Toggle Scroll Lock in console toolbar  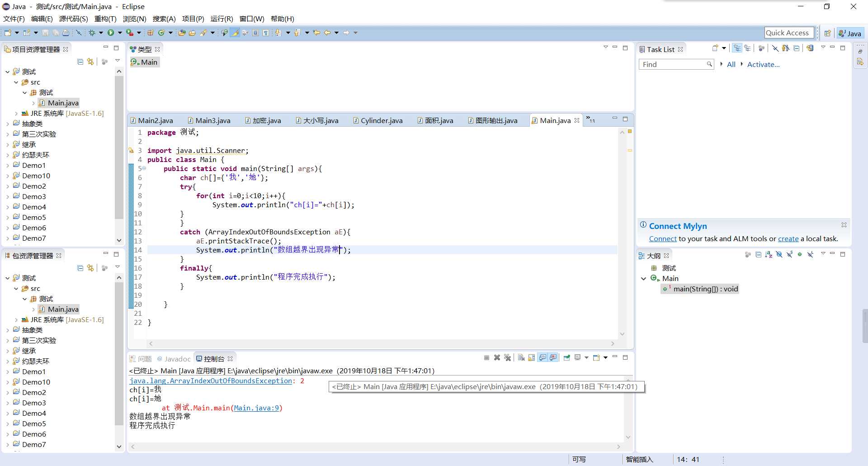[x=531, y=357]
